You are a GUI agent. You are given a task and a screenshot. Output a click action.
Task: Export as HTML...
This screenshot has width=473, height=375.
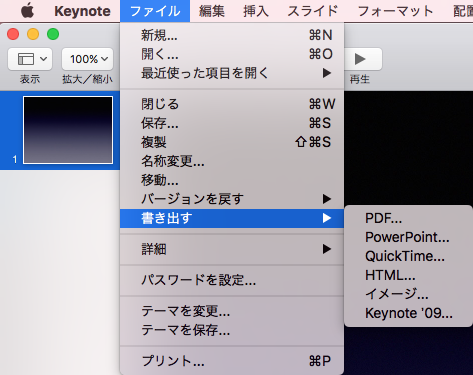coord(408,275)
